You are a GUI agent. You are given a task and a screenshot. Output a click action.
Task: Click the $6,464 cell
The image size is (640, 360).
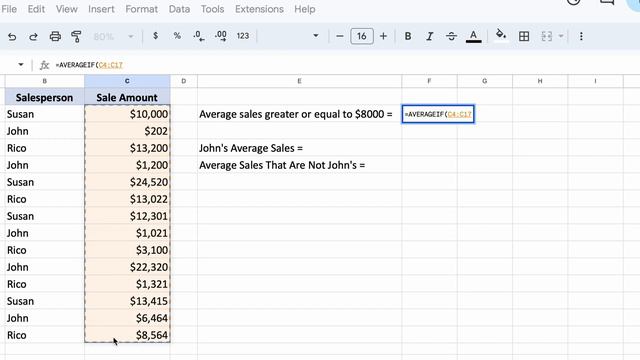coord(127,318)
